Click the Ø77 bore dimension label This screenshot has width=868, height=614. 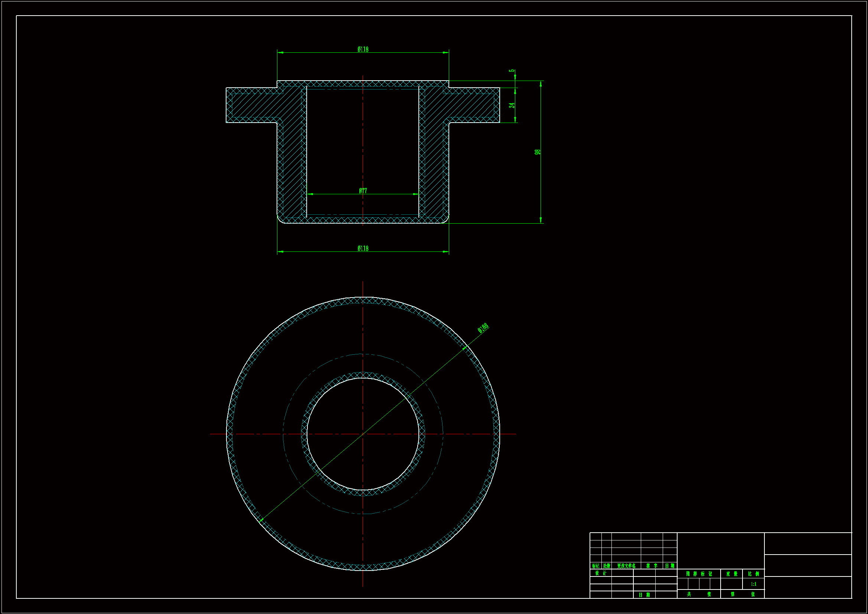click(x=363, y=191)
